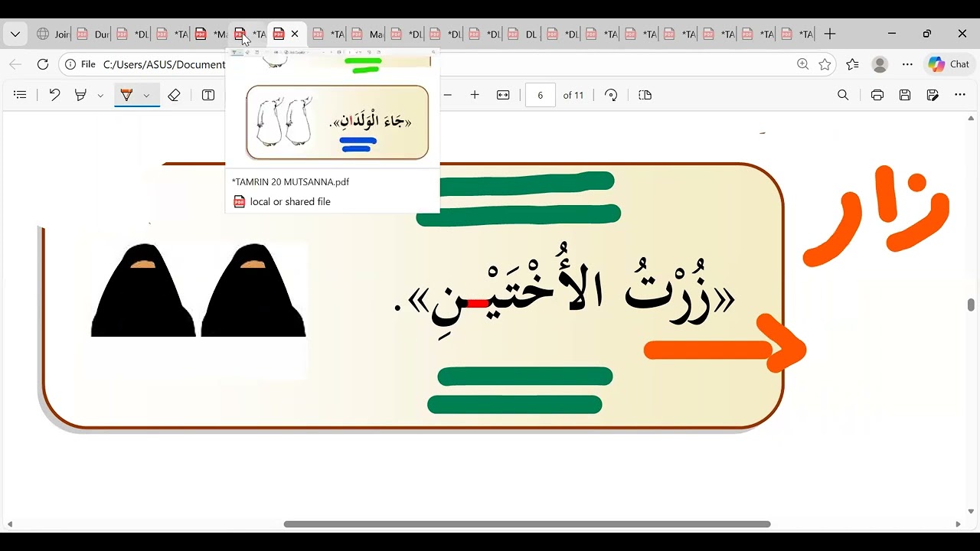Image resolution: width=980 pixels, height=551 pixels.
Task: Click "*TAMRIN 20 MUTSANNA.pdf" preview title
Action: tap(291, 182)
